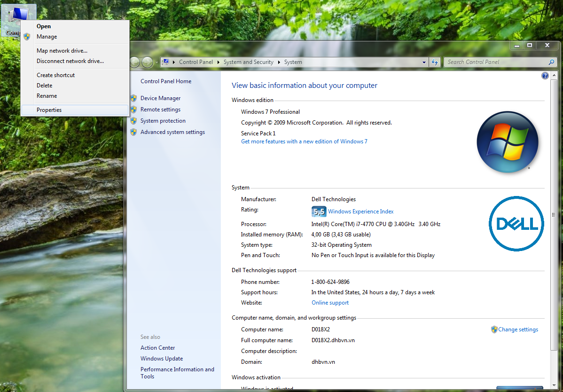The image size is (563, 392).
Task: Click Get more features with new edition link
Action: (x=304, y=141)
